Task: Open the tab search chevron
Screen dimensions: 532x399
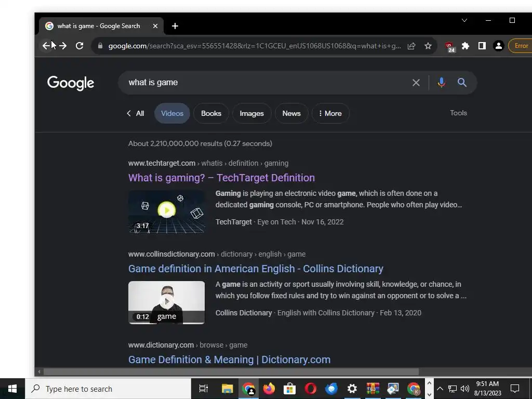Action: pos(464,20)
